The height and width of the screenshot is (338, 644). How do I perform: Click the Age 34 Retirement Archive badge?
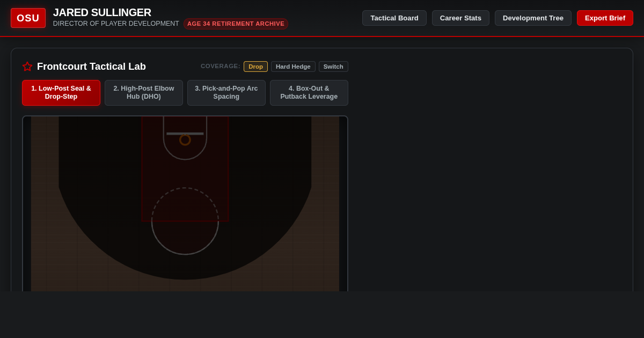236,24
